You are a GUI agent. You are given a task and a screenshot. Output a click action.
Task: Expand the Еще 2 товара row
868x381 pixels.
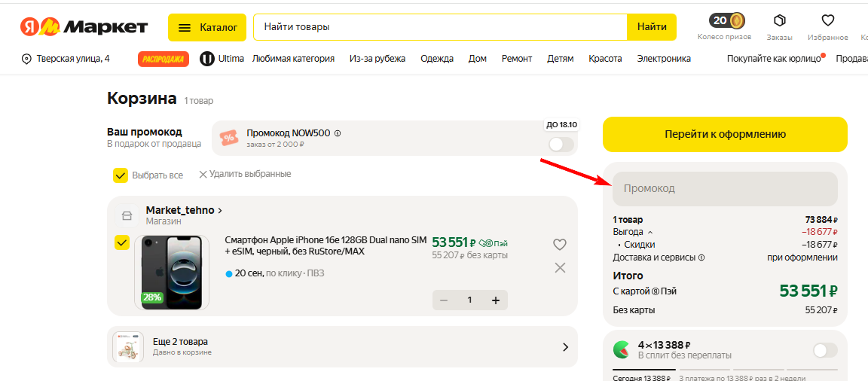[x=565, y=347]
